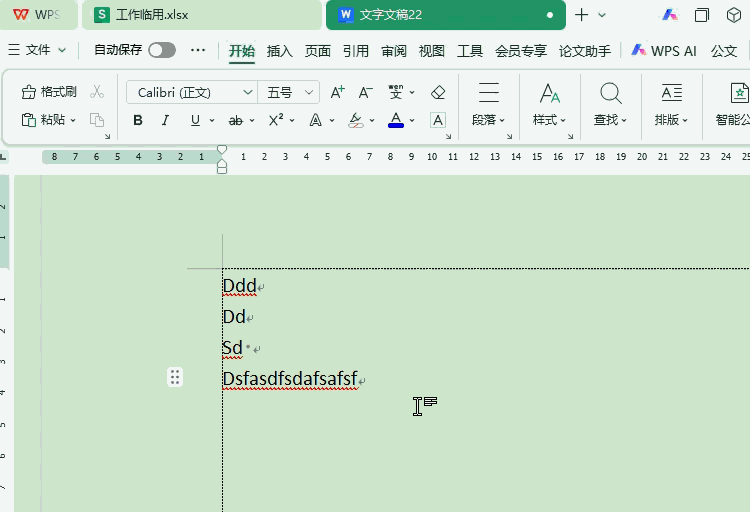Apply bold formatting with the B icon

point(138,120)
